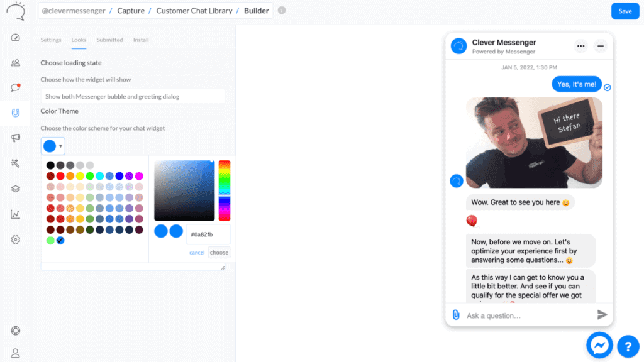The image size is (644, 362).
Task: Select the analytics chart icon in sidebar
Action: coord(15,214)
